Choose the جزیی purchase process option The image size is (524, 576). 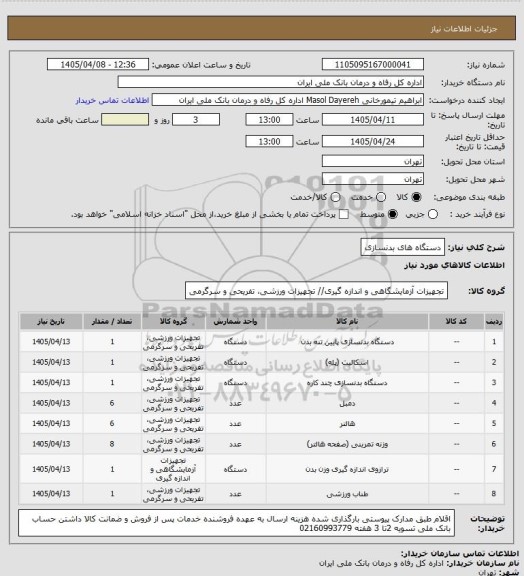click(x=433, y=214)
